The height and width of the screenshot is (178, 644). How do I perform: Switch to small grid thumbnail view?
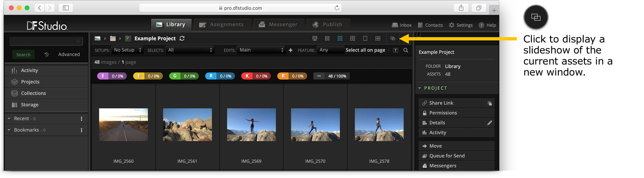[x=340, y=38]
